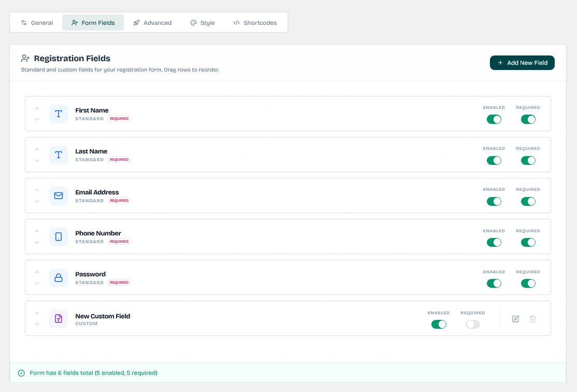Click the Add New Field button
This screenshot has width=577, height=392.
coord(522,63)
